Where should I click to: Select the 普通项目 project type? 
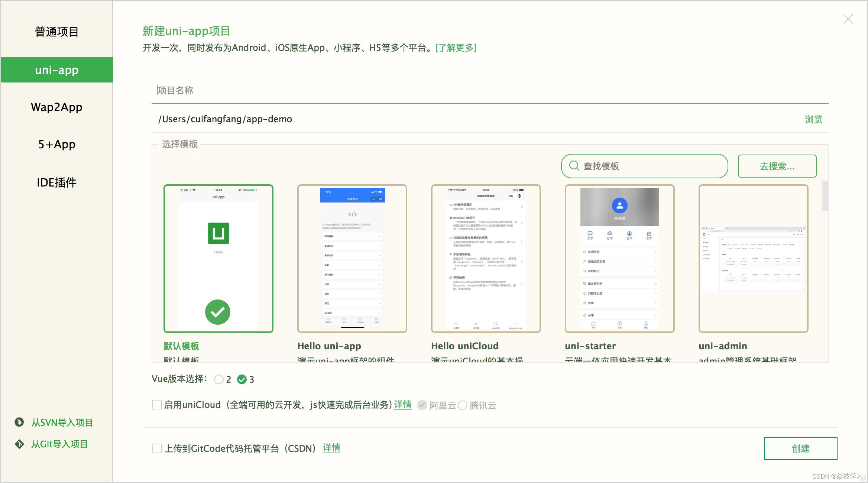(x=56, y=32)
